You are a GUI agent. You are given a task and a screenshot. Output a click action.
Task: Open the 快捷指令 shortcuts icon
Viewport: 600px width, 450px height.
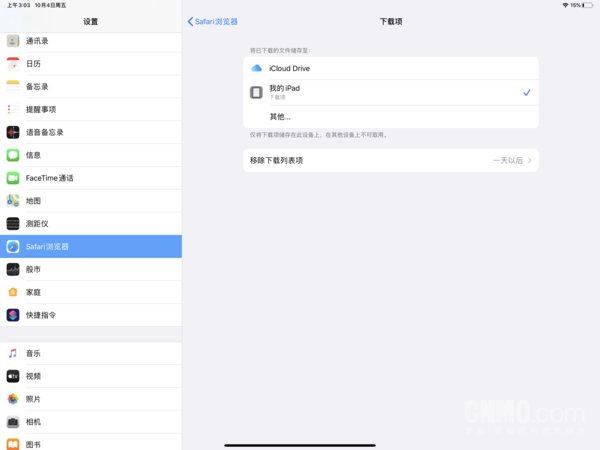click(13, 315)
